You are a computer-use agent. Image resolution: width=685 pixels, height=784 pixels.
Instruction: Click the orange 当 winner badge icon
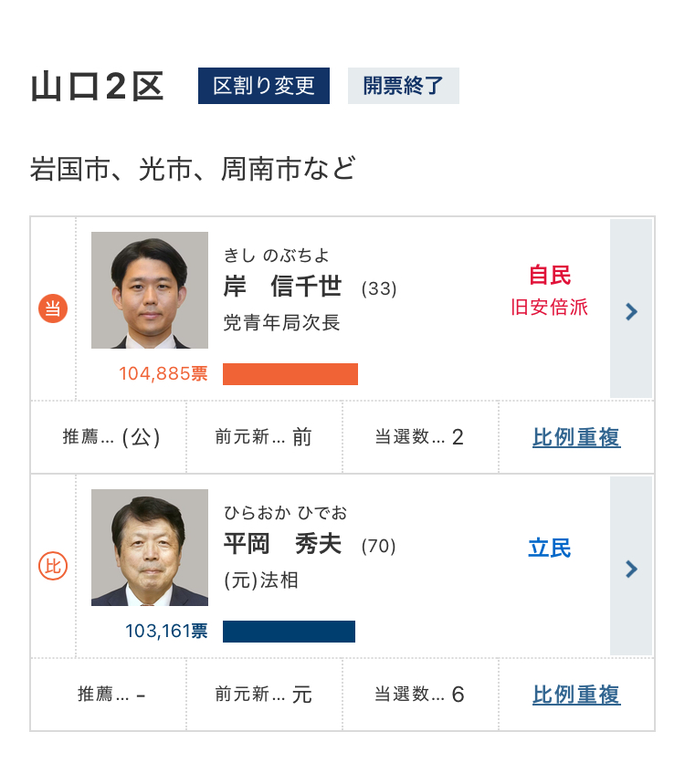click(x=53, y=308)
